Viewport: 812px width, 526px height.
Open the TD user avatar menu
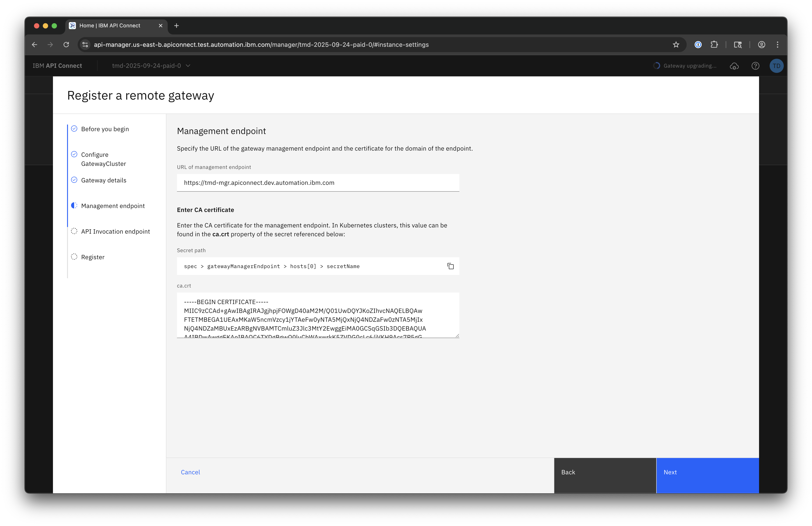tap(776, 66)
